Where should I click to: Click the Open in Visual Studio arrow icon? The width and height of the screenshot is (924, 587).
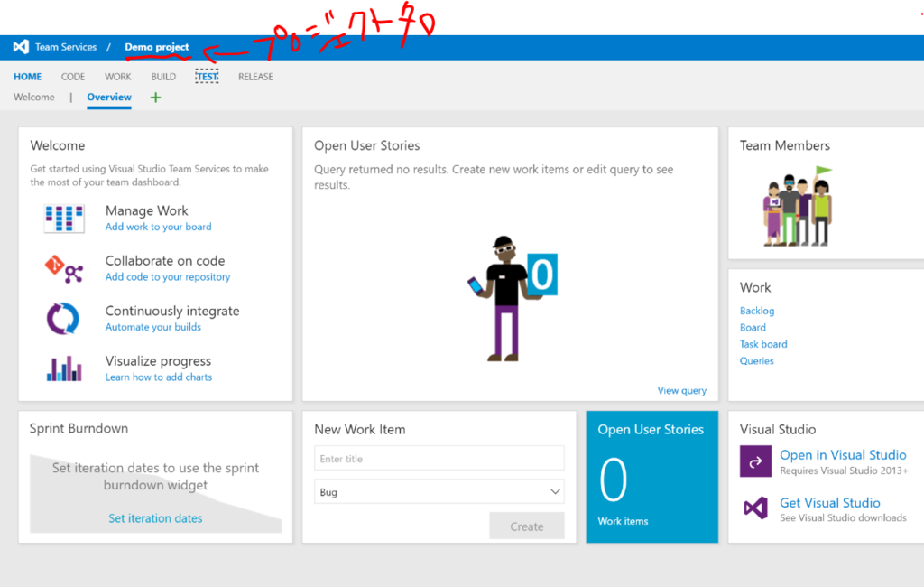[x=755, y=461]
